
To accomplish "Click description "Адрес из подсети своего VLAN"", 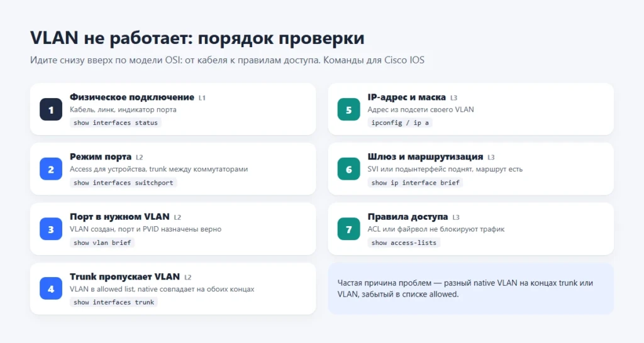I will [421, 109].
